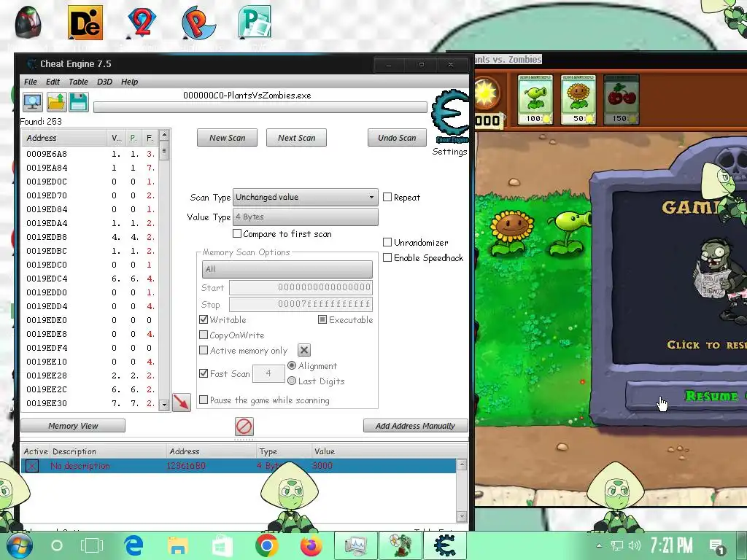This screenshot has height=560, width=747.
Task: Select the Last Digits radio button
Action: point(292,381)
